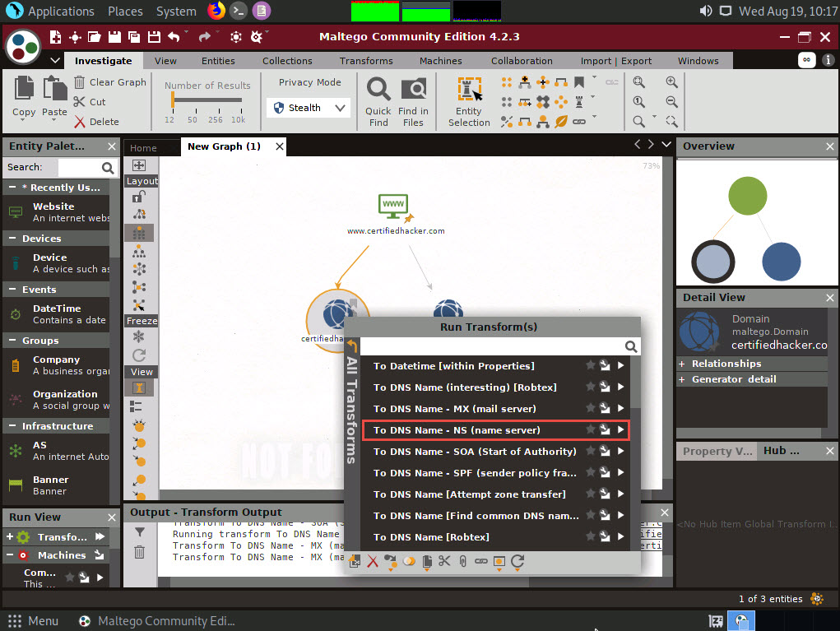
Task: Click search field in Run Transform(s) popup
Action: pyautogui.click(x=493, y=346)
